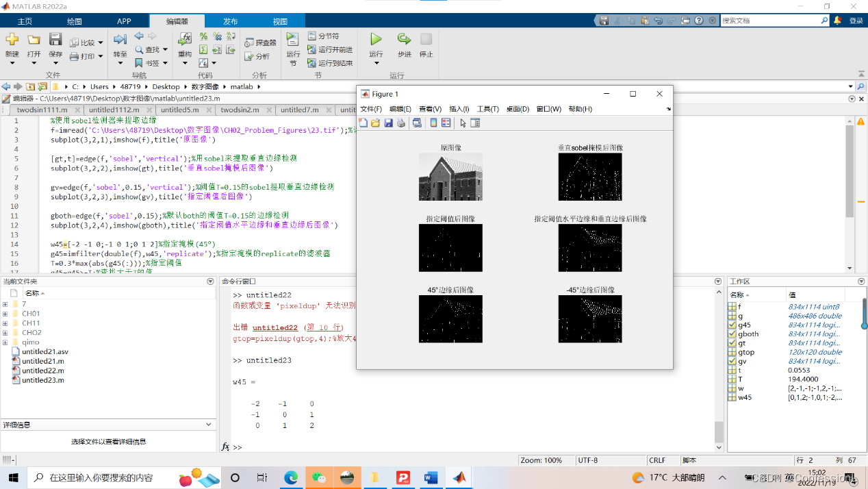Click the 登录 (Sign in) link
This screenshot has height=489, width=868.
pos(856,21)
